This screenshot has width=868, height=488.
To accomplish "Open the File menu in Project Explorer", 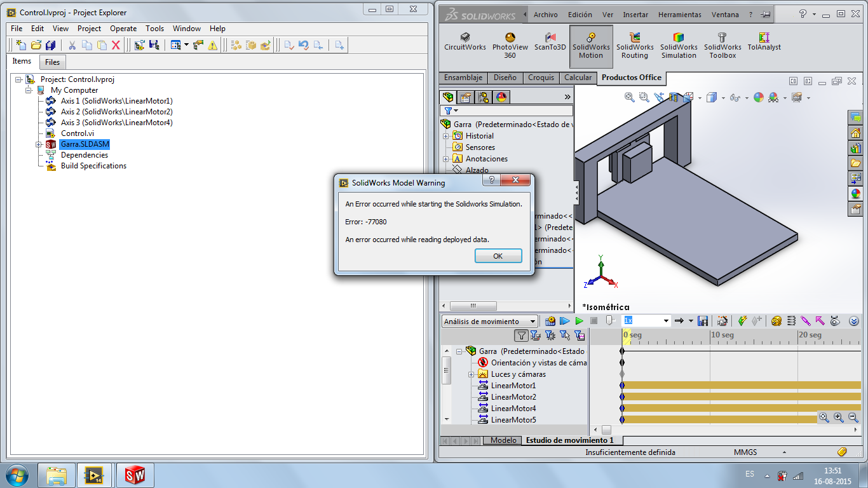I will tap(17, 29).
